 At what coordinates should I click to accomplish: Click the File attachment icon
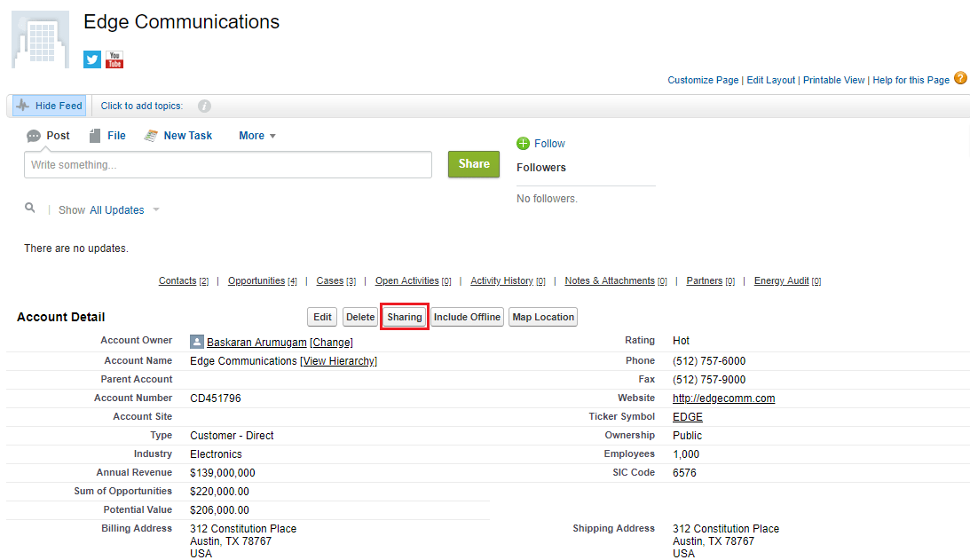pyautogui.click(x=94, y=134)
